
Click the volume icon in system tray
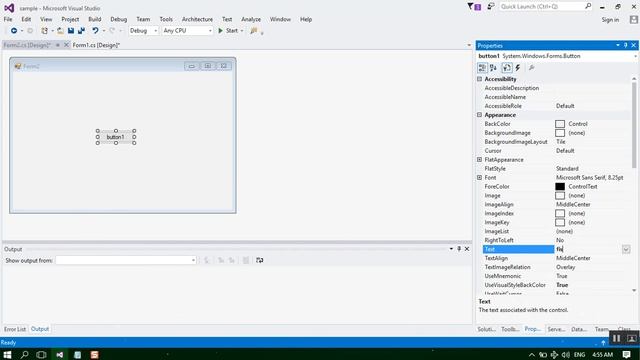(x=565, y=354)
